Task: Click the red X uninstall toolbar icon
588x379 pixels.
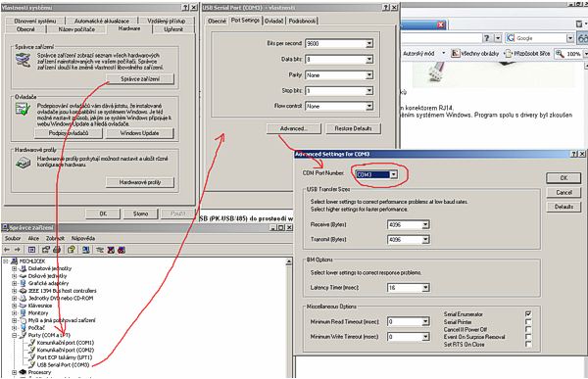Action: (x=111, y=250)
